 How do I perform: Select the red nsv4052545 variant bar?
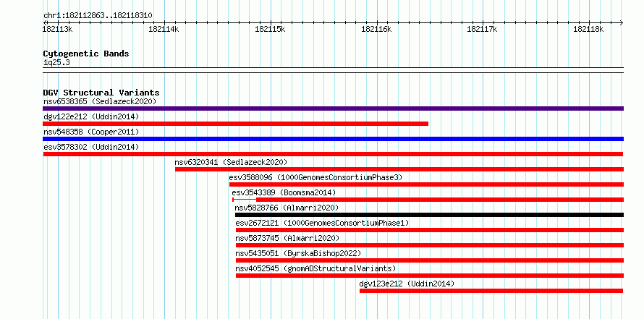[x=430, y=276]
